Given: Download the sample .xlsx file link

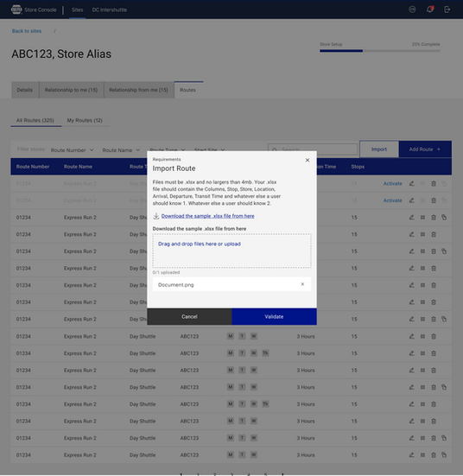Looking at the screenshot, I should 208,216.
